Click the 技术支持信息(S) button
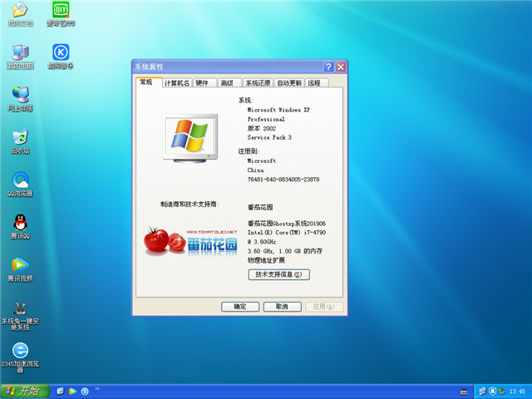The image size is (532, 399). (x=279, y=274)
